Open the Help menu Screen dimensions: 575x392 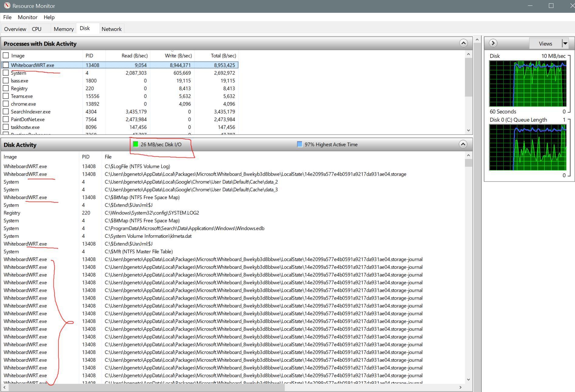click(x=49, y=17)
